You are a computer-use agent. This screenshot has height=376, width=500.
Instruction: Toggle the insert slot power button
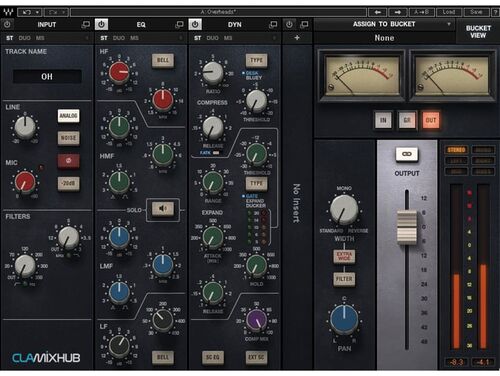[x=289, y=24]
